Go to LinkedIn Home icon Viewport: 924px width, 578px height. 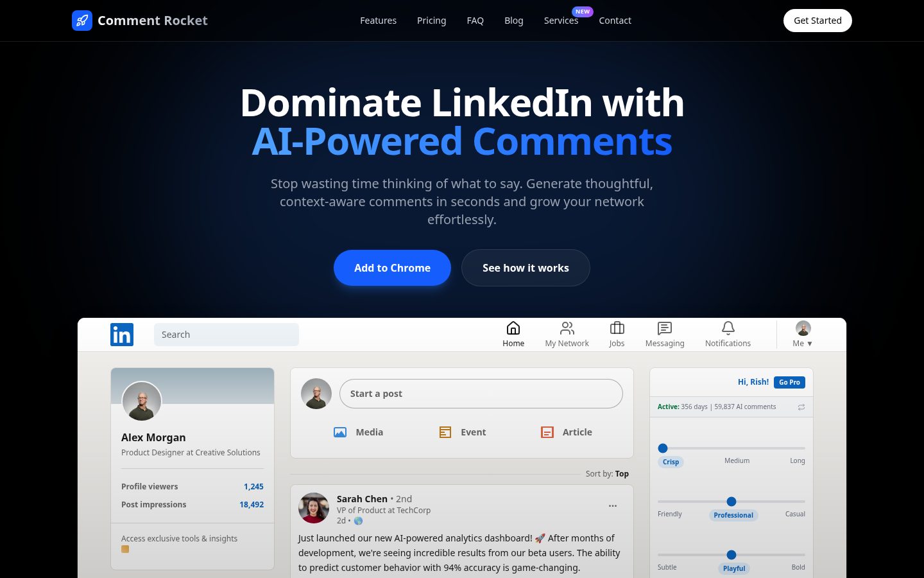pos(513,328)
